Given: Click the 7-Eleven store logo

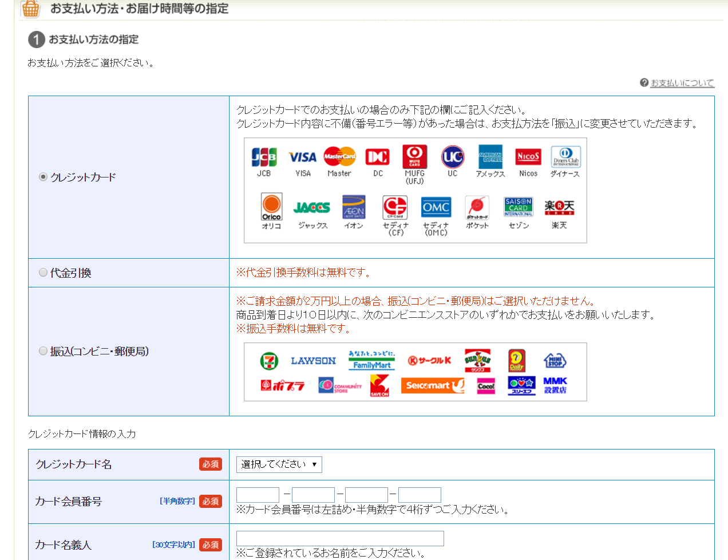Looking at the screenshot, I should tap(269, 361).
